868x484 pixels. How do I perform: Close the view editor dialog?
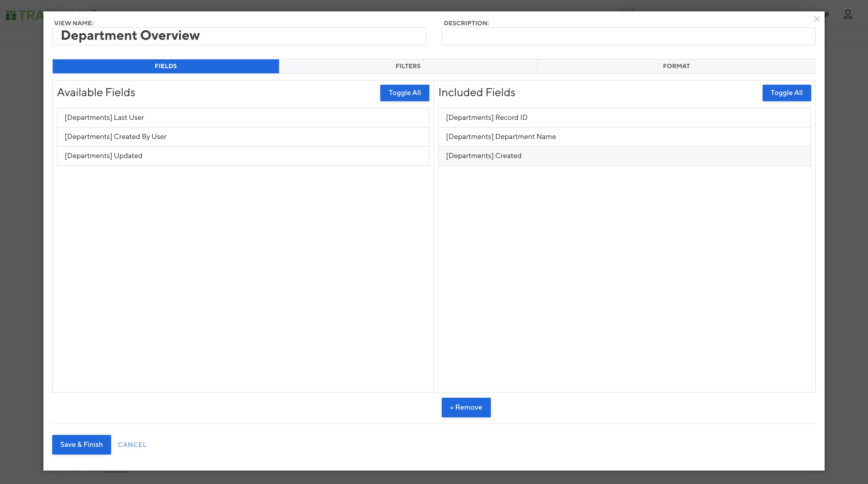pyautogui.click(x=816, y=19)
